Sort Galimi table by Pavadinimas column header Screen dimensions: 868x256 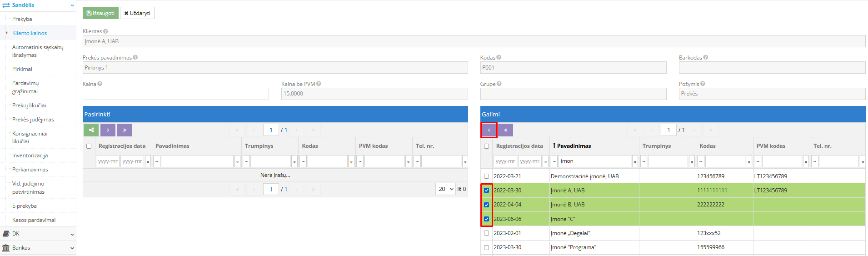[x=574, y=146]
